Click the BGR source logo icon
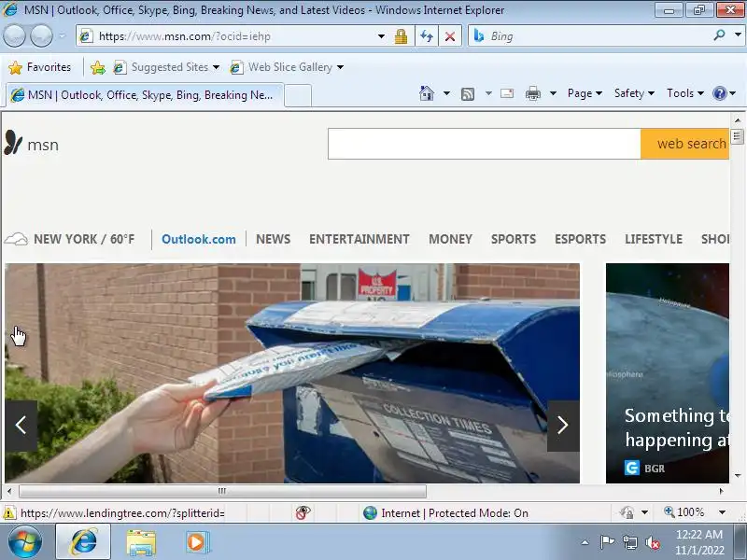Viewport: 747px width, 560px height. pos(632,469)
